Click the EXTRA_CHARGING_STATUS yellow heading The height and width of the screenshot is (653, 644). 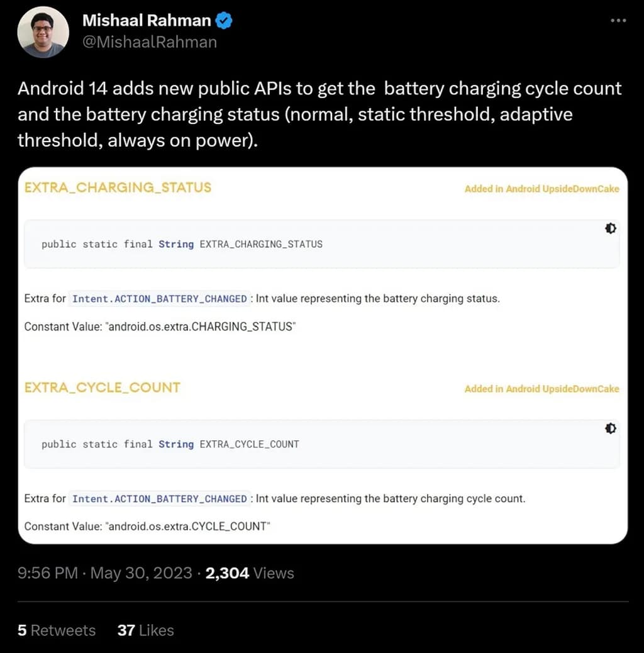pos(118,187)
